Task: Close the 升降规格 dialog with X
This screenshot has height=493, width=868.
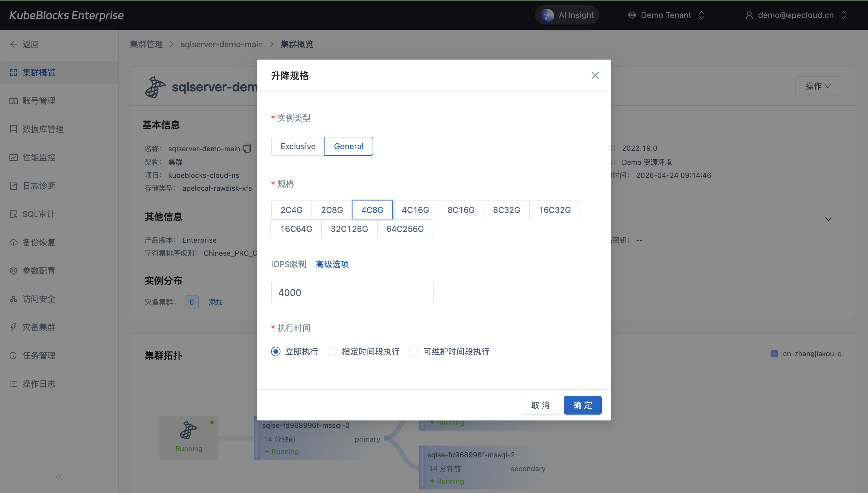Action: coord(595,75)
